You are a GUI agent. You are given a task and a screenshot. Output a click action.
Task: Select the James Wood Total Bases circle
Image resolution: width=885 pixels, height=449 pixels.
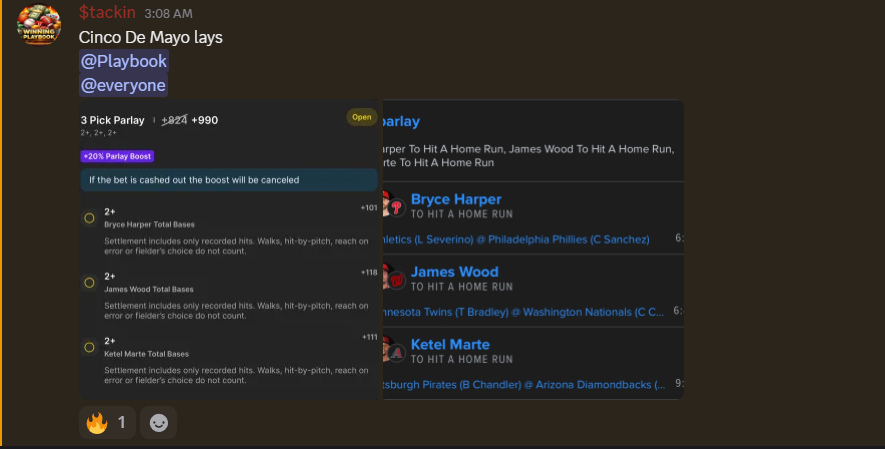click(89, 283)
